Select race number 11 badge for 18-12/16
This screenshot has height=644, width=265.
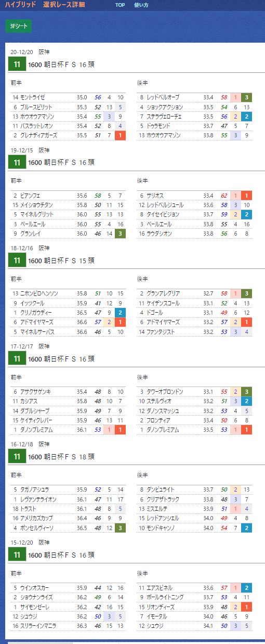[x=17, y=261]
